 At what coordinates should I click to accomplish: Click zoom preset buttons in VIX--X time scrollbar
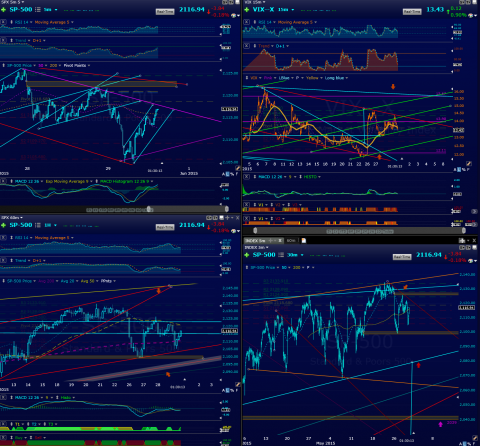click(x=360, y=231)
